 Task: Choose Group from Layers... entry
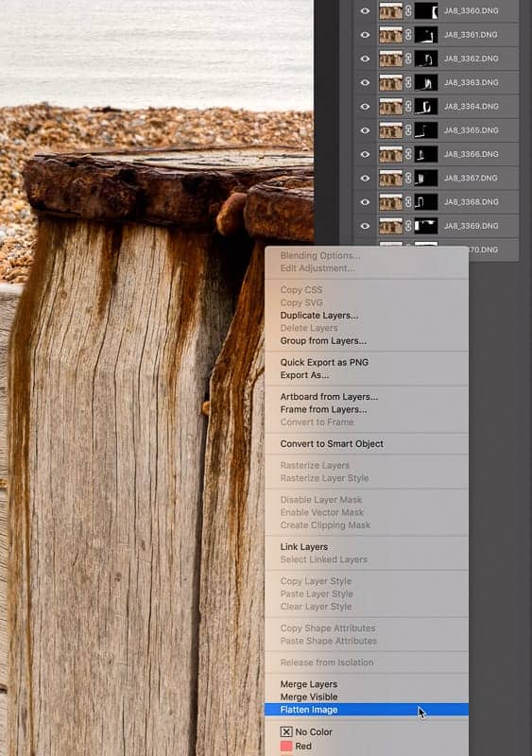point(323,340)
